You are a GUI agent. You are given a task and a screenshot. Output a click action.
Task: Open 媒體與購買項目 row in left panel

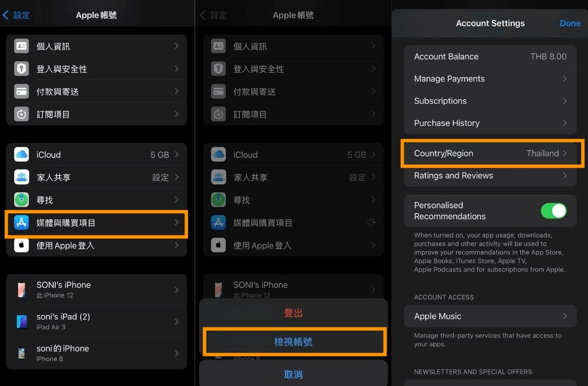tap(96, 222)
